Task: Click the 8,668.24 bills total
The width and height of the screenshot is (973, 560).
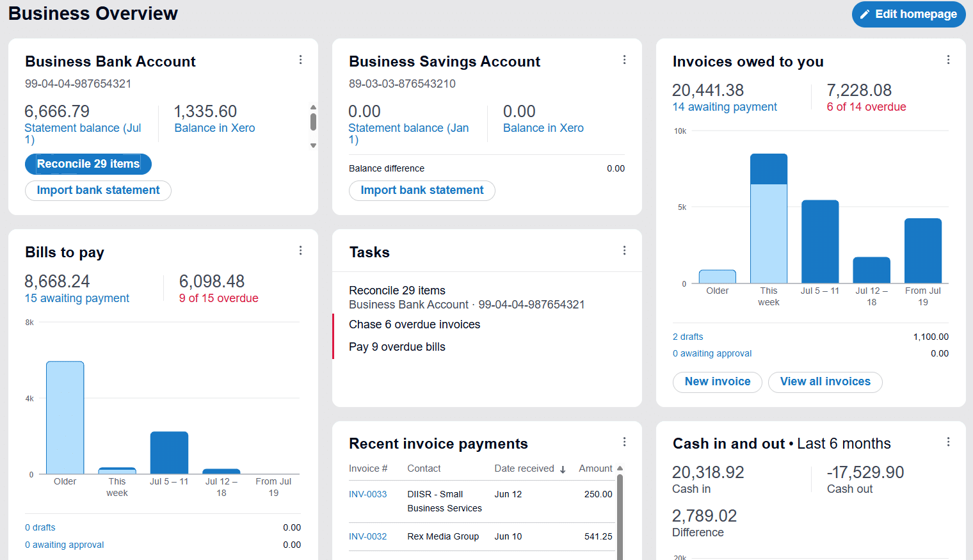Action: pos(57,282)
